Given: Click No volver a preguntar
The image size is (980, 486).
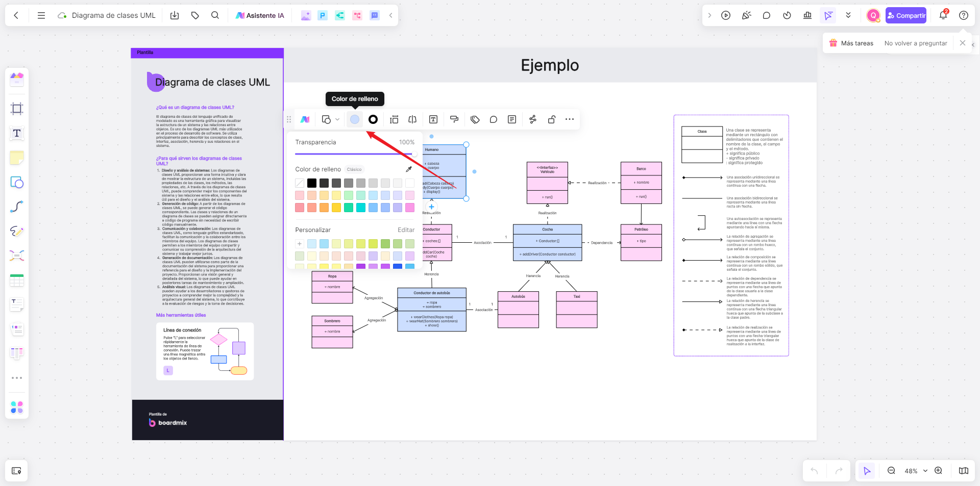Looking at the screenshot, I should [x=916, y=43].
